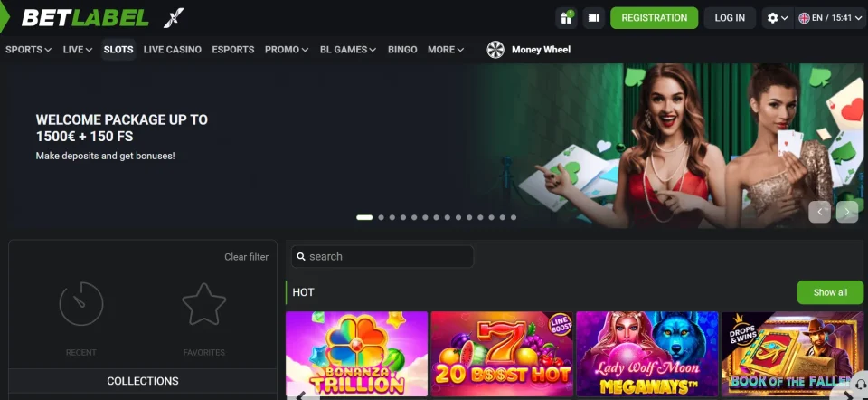The image size is (868, 400).
Task: Select the second banner slide dot
Action: click(x=381, y=218)
